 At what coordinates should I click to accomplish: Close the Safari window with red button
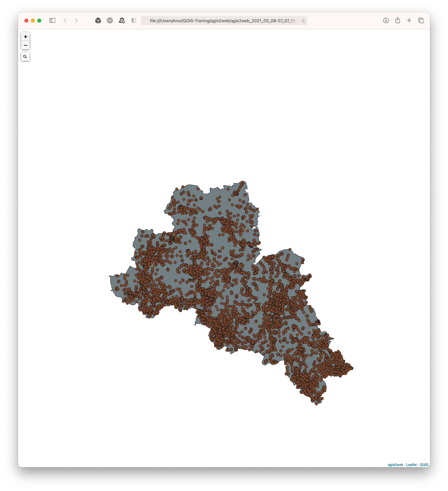(26, 21)
